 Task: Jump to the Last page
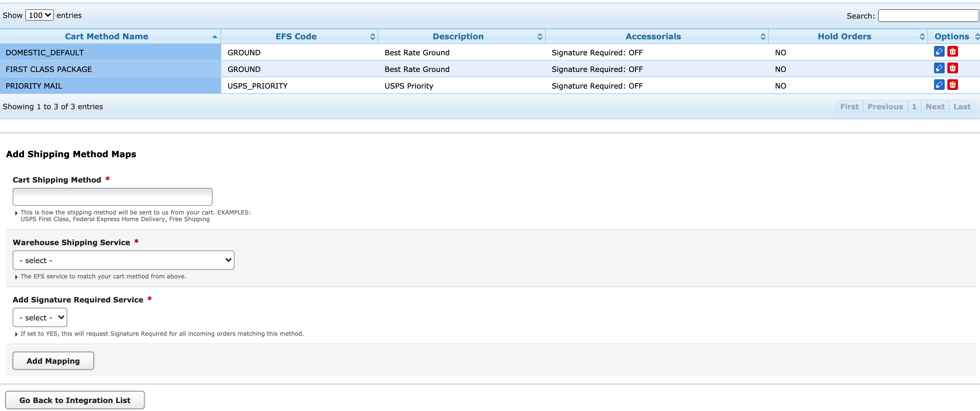point(962,107)
